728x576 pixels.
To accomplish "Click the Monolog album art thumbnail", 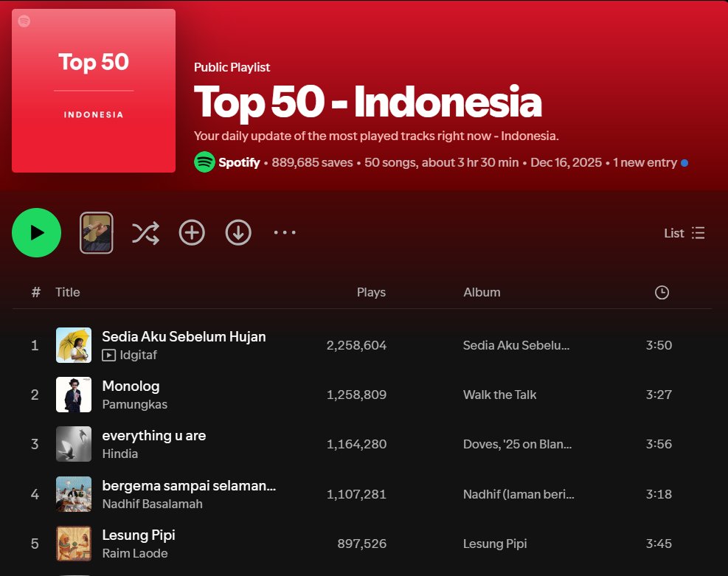I will pos(73,395).
